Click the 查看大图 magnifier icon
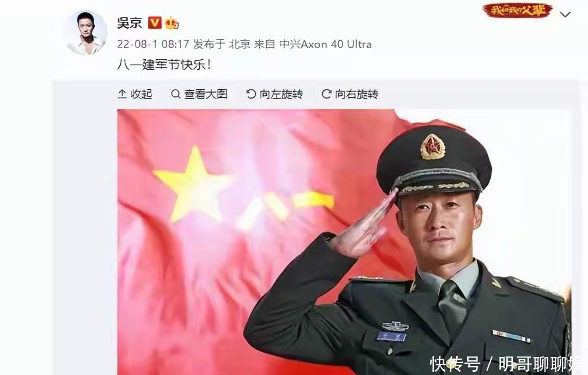This screenshot has width=588, height=375. point(175,94)
